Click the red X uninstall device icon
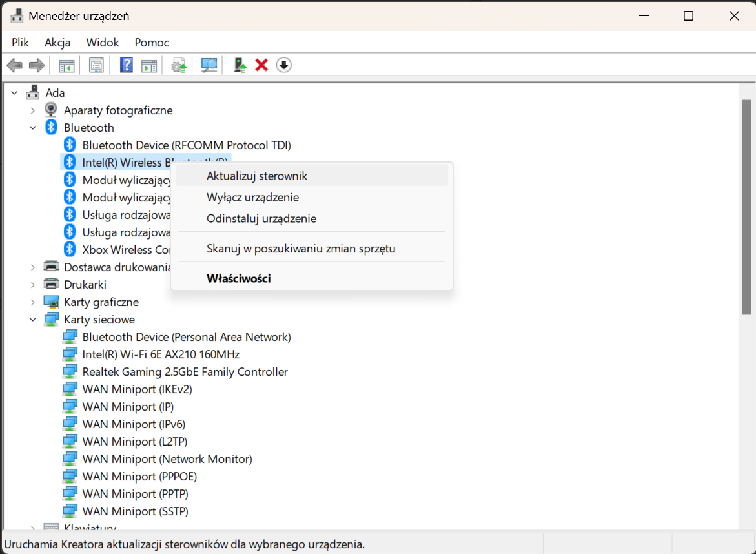This screenshot has width=756, height=554. pos(261,65)
